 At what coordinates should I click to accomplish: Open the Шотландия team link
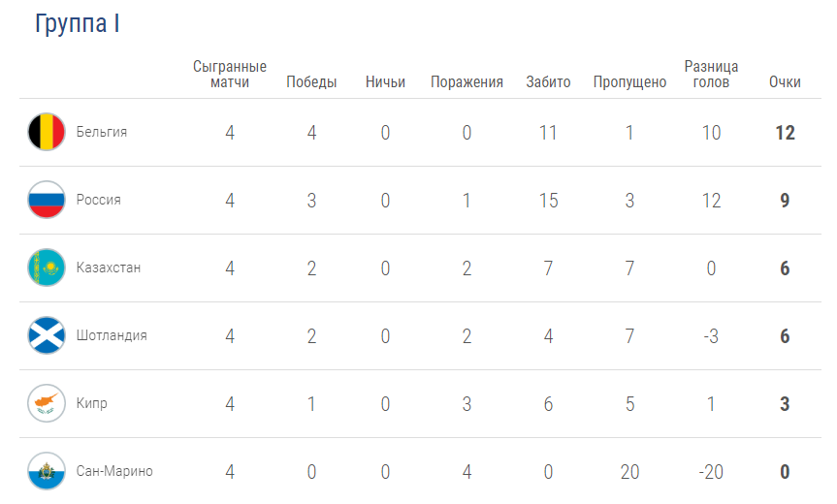(112, 335)
